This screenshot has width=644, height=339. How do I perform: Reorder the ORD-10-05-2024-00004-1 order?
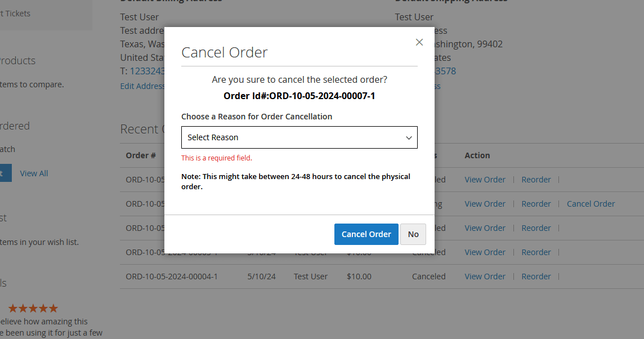coord(536,276)
